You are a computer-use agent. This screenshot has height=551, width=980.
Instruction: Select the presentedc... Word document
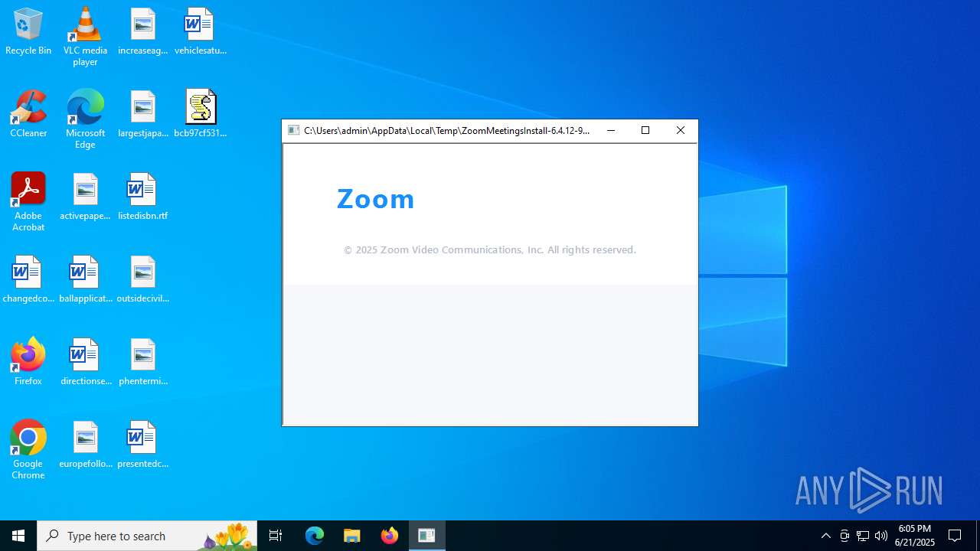coord(143,445)
